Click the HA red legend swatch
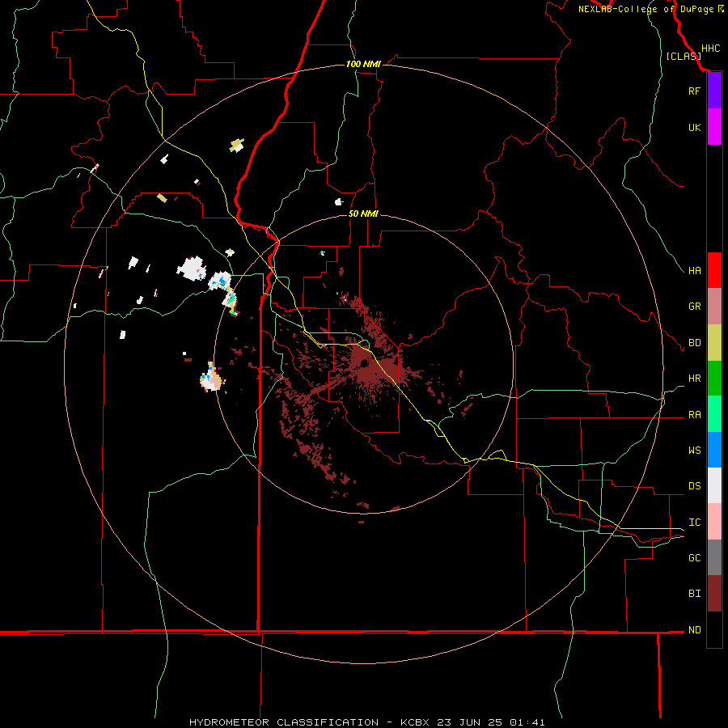728x728 pixels. [x=714, y=270]
